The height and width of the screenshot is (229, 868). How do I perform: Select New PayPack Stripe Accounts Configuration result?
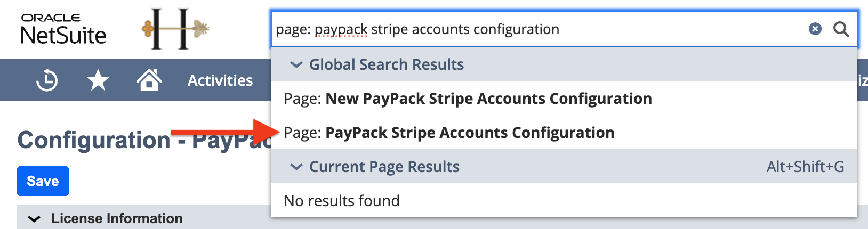tap(468, 99)
